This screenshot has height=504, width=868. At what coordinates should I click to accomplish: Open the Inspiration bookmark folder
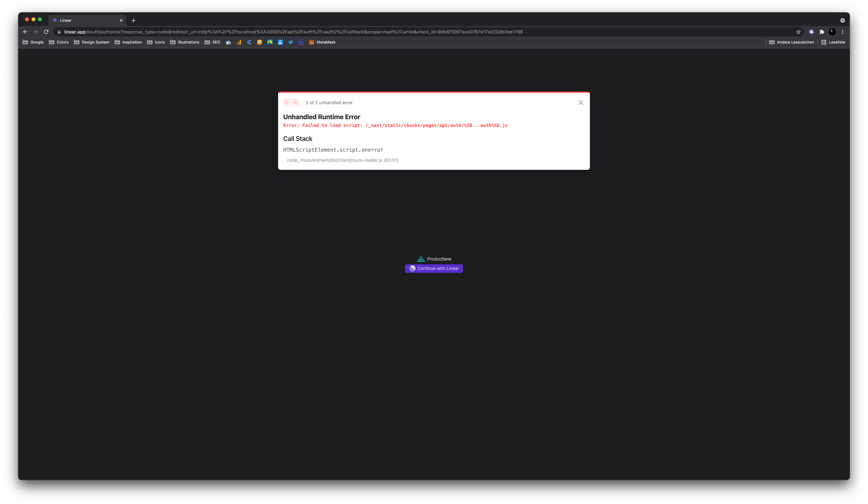coord(128,42)
